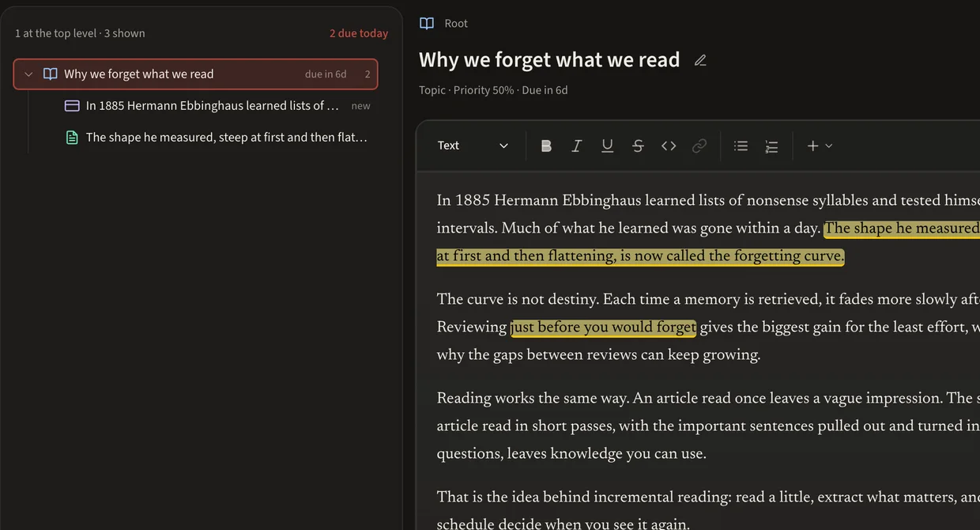Go to Root breadcrumb
Image resolution: width=980 pixels, height=530 pixels.
456,24
